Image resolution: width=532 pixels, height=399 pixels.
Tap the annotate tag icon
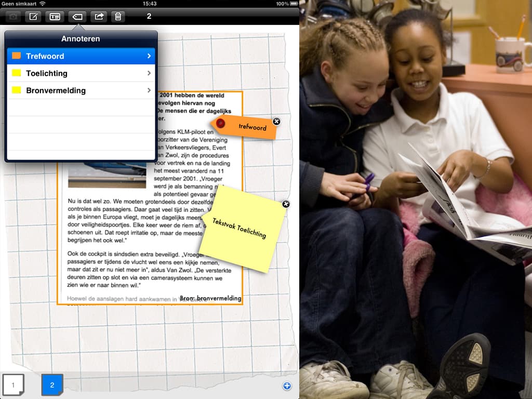click(77, 17)
